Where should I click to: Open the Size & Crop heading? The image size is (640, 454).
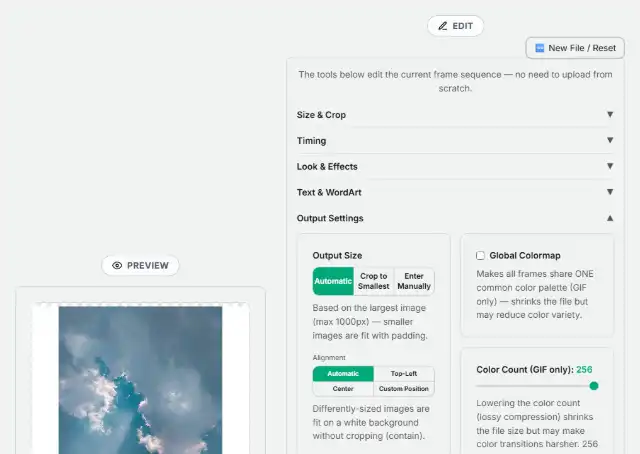coord(321,115)
